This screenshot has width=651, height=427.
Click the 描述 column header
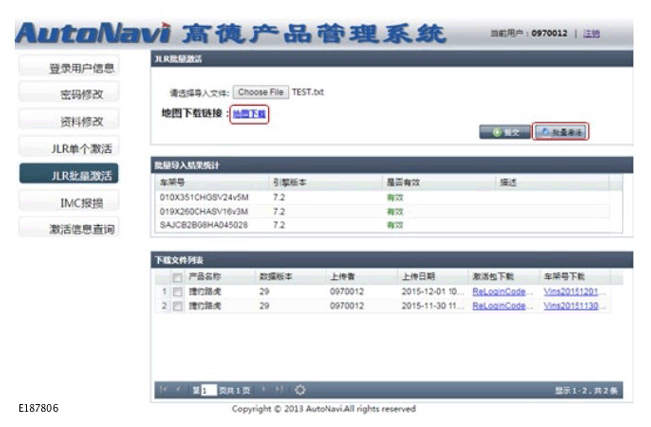tap(552, 182)
